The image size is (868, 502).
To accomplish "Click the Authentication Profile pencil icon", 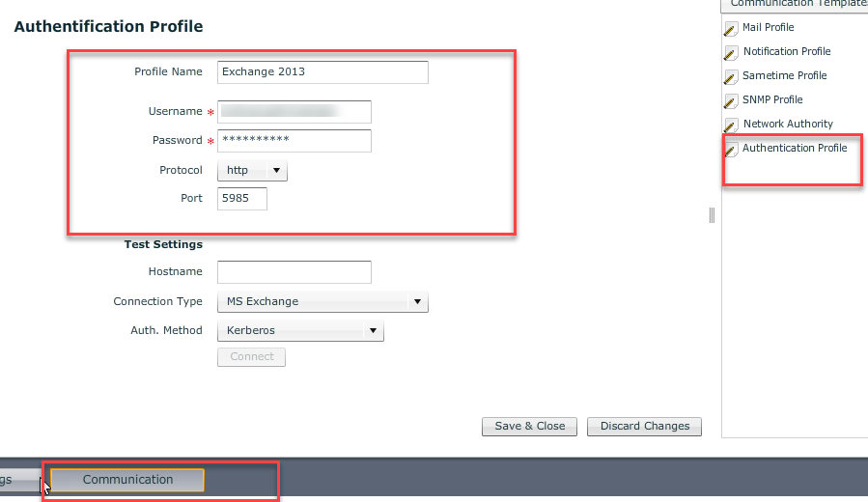I will click(731, 150).
